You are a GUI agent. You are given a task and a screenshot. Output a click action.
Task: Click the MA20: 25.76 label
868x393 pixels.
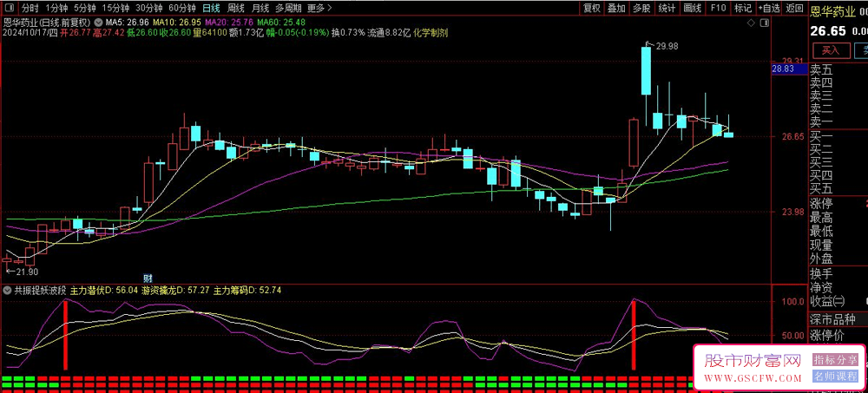coord(229,23)
